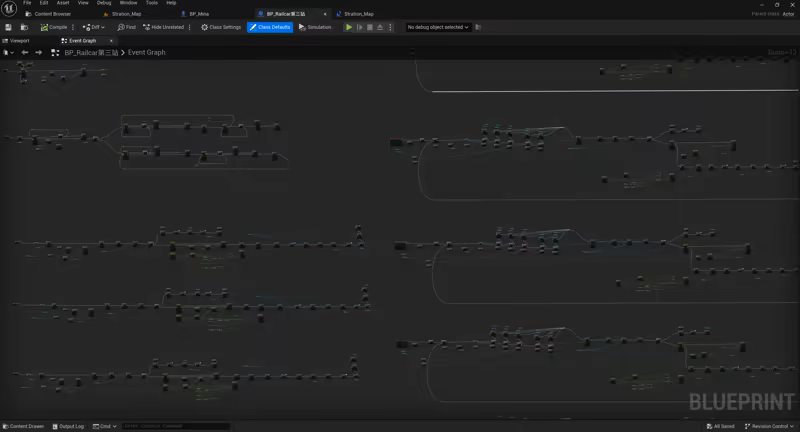Open the debug object selection dropdown
The image size is (800, 432).
coord(438,27)
